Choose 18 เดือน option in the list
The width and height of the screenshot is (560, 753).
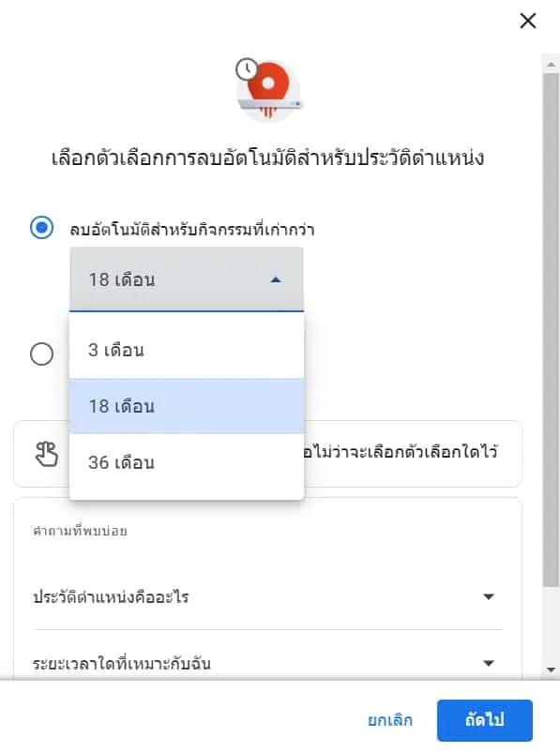click(187, 406)
